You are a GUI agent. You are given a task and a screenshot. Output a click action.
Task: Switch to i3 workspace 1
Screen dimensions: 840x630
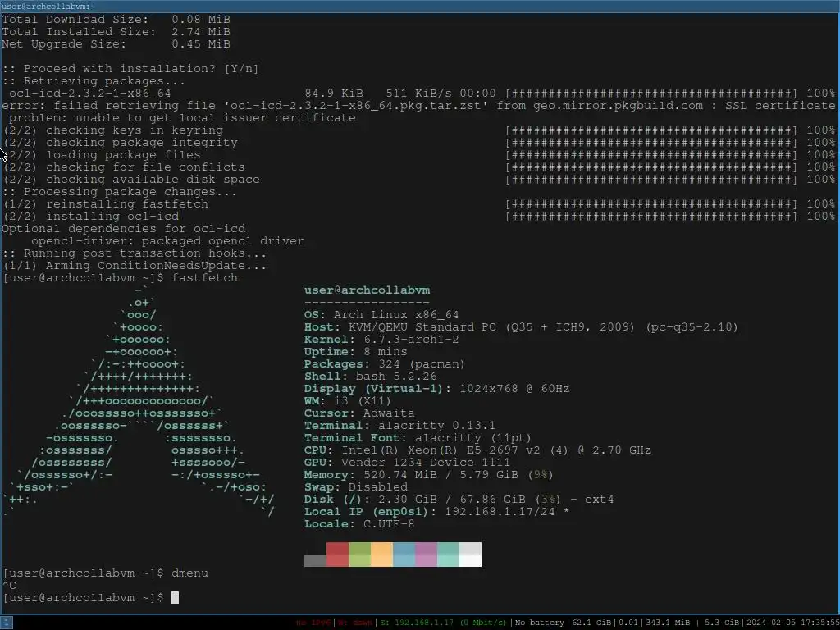click(x=7, y=623)
